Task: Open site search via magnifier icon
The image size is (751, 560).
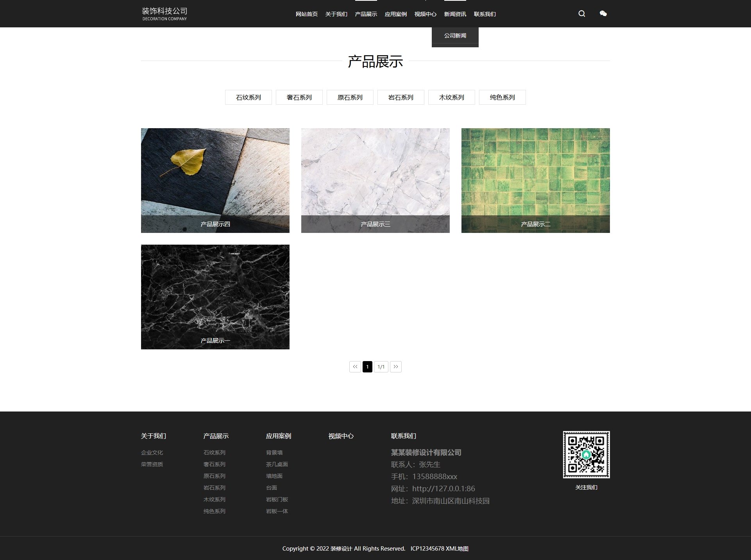Action: click(x=581, y=14)
